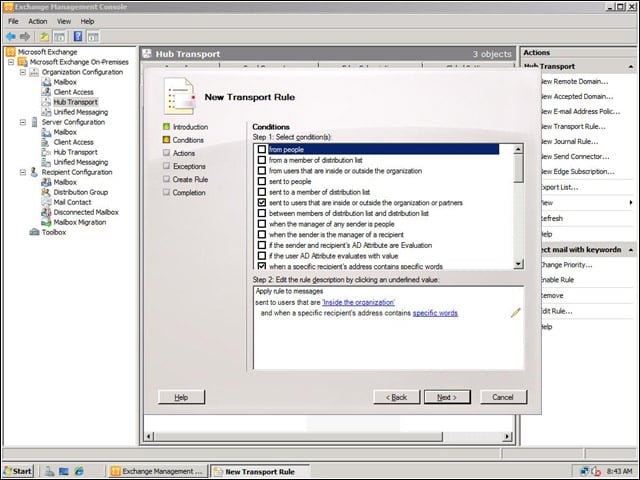Click the Back button
This screenshot has width=640, height=480.
396,397
